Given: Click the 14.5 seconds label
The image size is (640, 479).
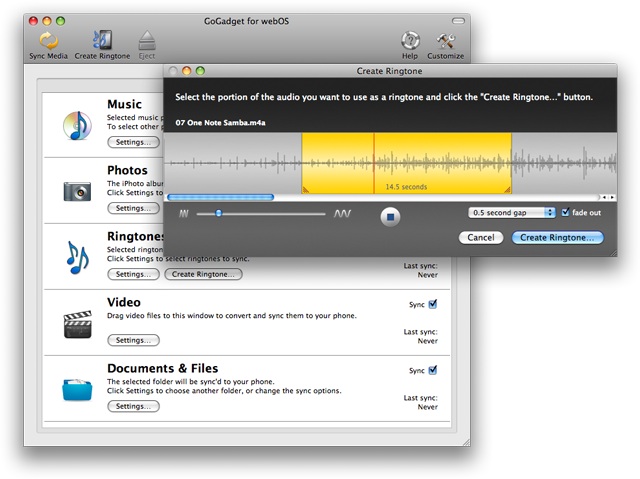Looking at the screenshot, I should [x=406, y=187].
